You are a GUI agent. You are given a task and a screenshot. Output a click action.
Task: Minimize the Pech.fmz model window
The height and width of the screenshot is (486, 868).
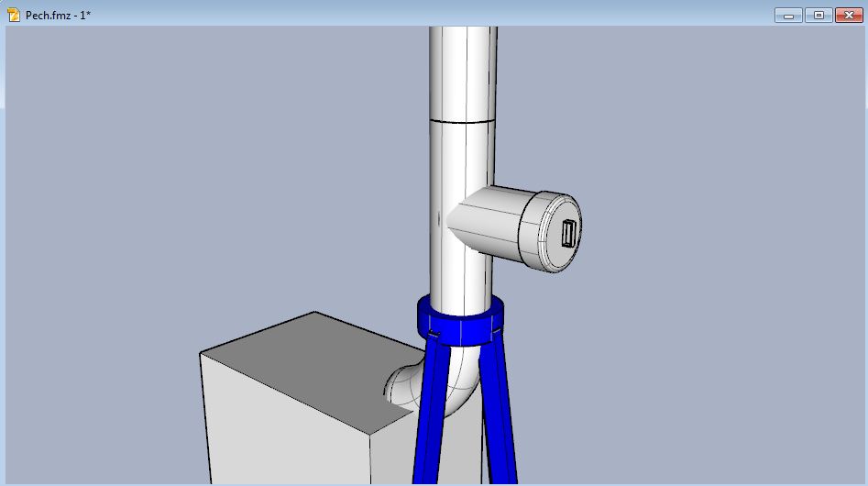(788, 15)
